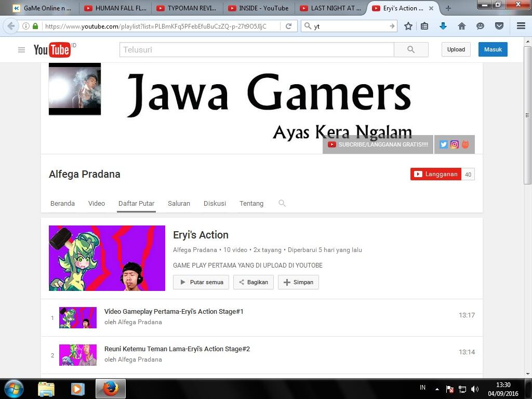Open the orange cat social link icon

(x=465, y=144)
